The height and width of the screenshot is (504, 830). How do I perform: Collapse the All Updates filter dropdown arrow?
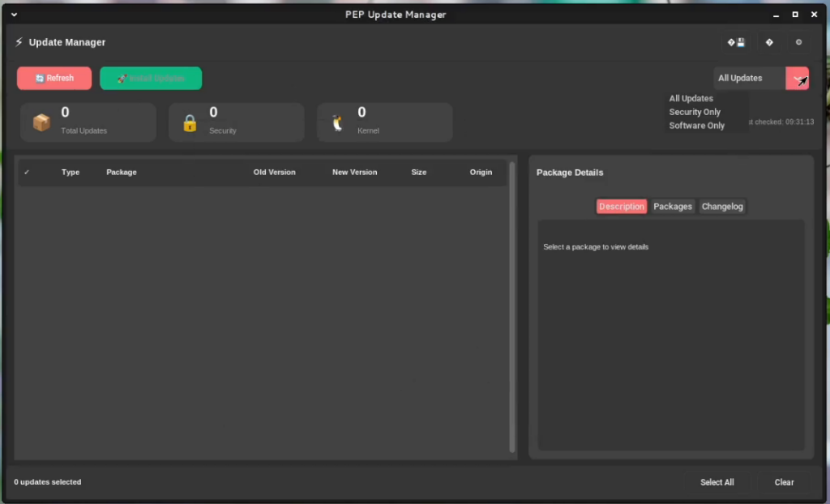798,79
